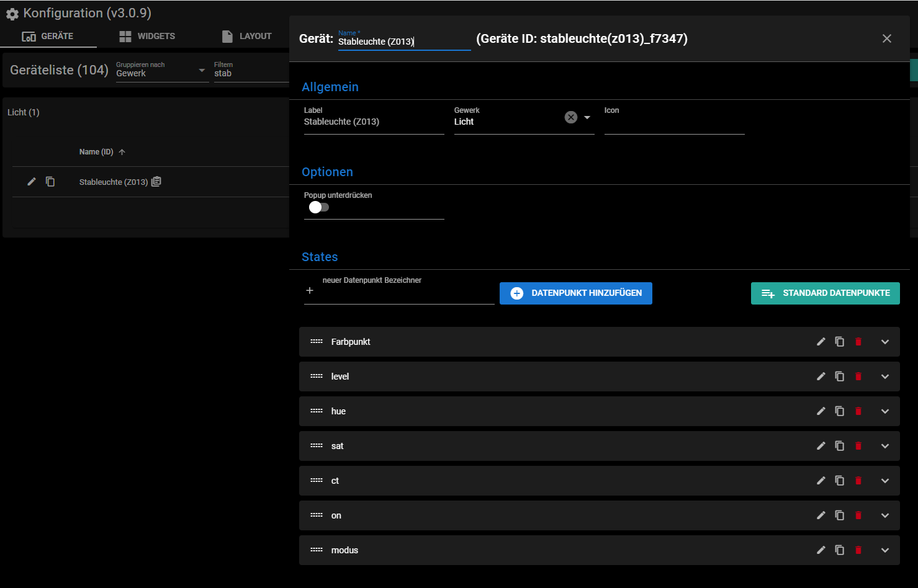Click the Geräte ID text in header
This screenshot has height=588, width=918.
tap(582, 38)
